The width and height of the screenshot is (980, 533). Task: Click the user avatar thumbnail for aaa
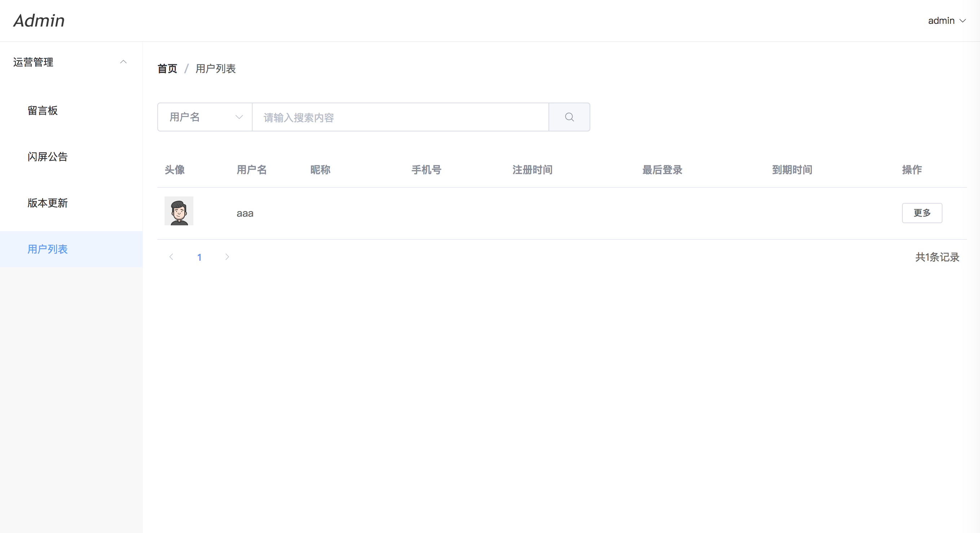pyautogui.click(x=179, y=211)
